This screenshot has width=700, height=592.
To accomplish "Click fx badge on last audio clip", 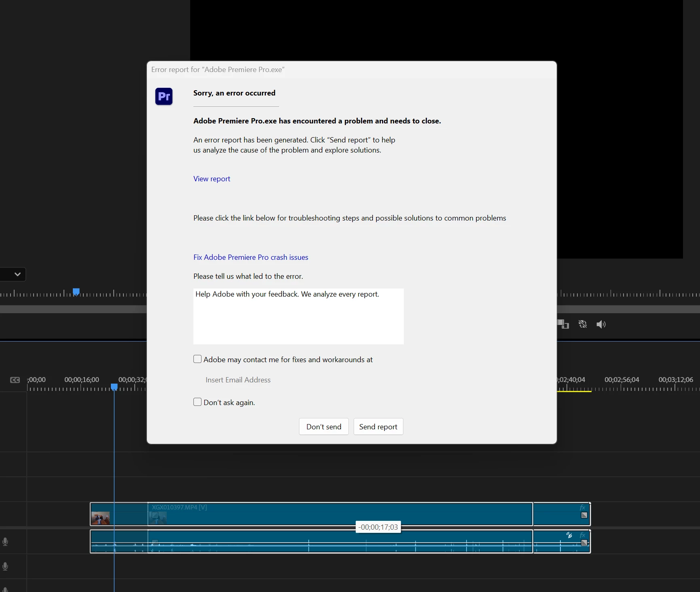I will [x=583, y=535].
